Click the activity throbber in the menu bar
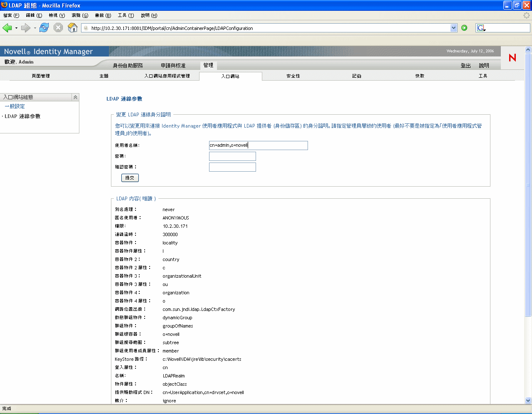 pyautogui.click(x=527, y=15)
